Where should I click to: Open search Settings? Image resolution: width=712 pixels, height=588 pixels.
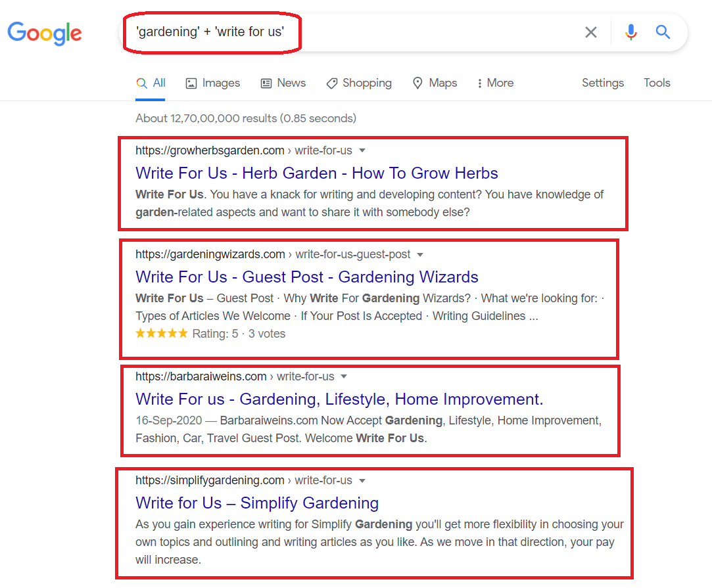(x=603, y=83)
